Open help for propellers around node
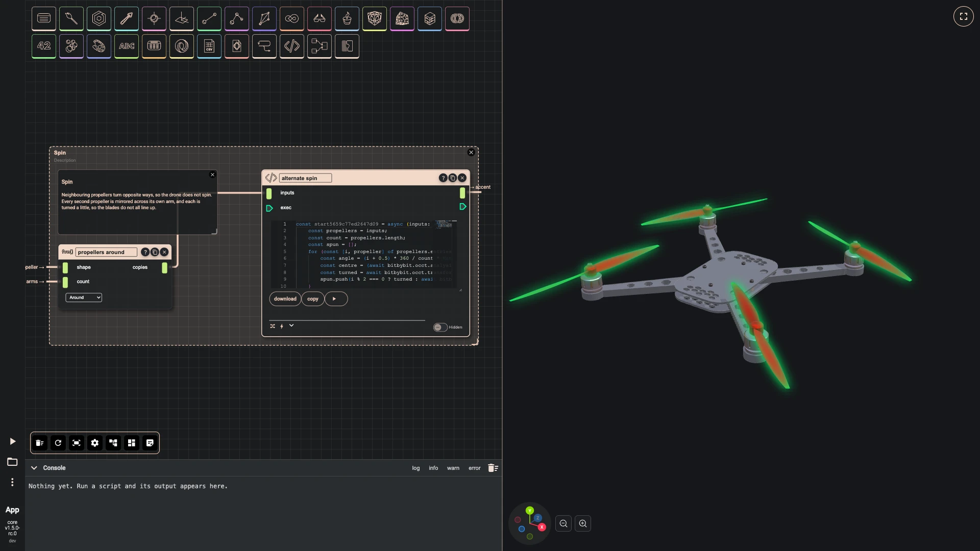This screenshot has height=551, width=980. click(145, 252)
